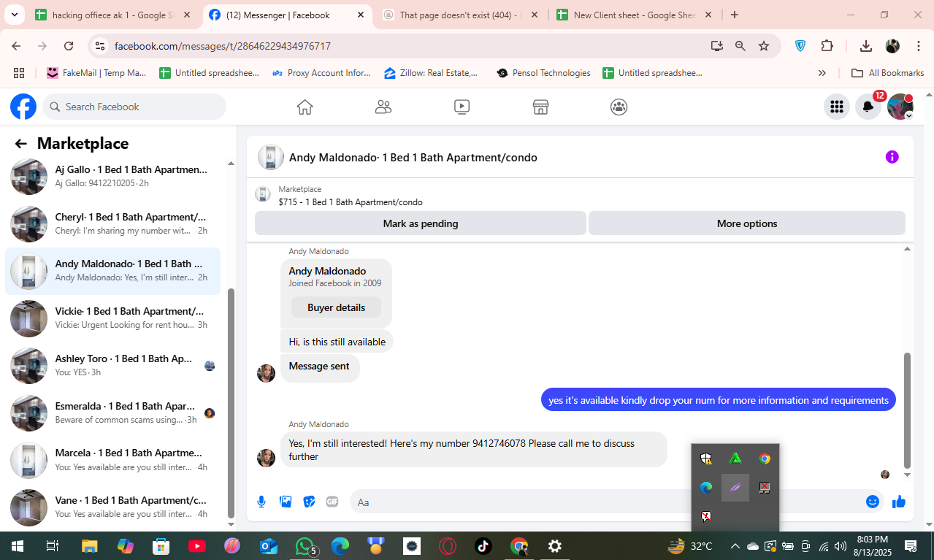The image size is (934, 560).
Task: Open the Groups icon in top navigation
Action: click(x=619, y=107)
